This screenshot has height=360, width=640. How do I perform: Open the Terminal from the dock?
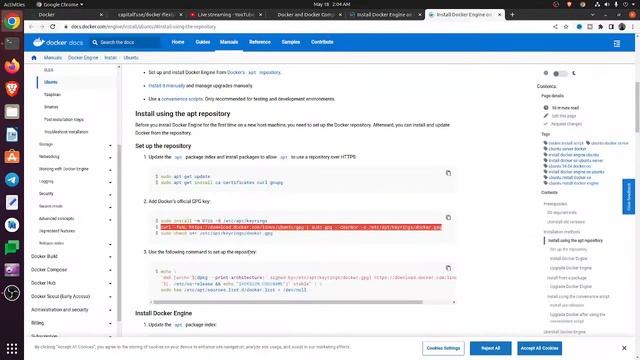coord(12,43)
